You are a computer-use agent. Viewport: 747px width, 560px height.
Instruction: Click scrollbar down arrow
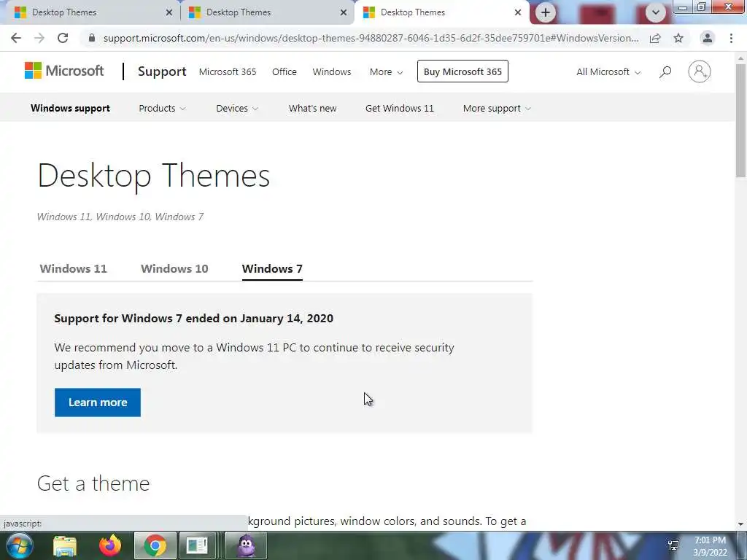(740, 524)
